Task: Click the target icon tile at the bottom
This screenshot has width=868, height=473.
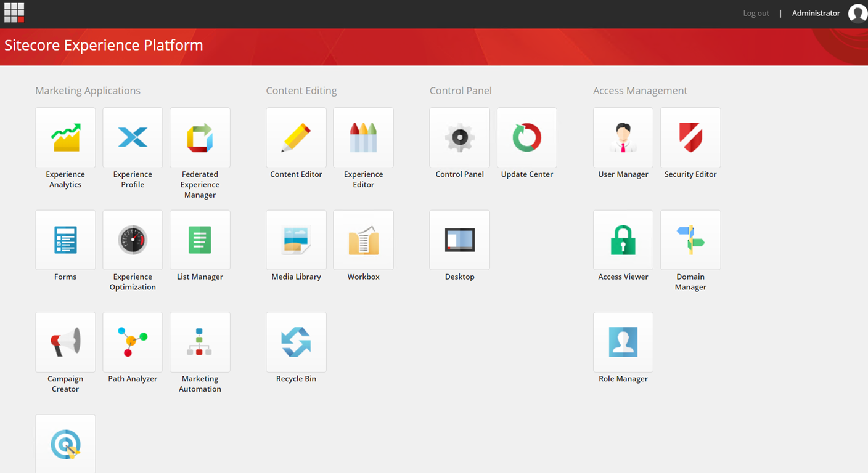Action: 65,443
